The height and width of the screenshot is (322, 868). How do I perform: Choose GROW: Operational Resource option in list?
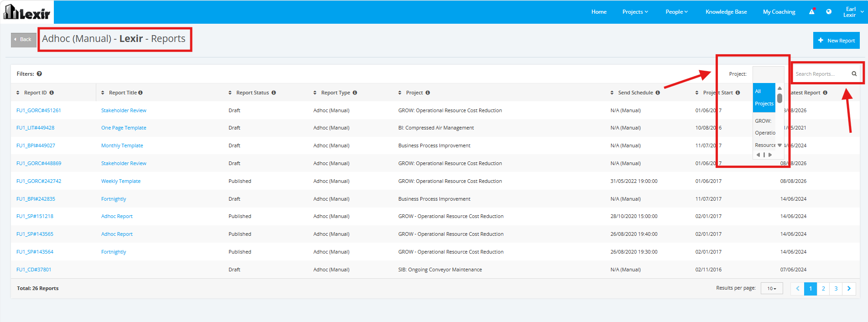(765, 133)
